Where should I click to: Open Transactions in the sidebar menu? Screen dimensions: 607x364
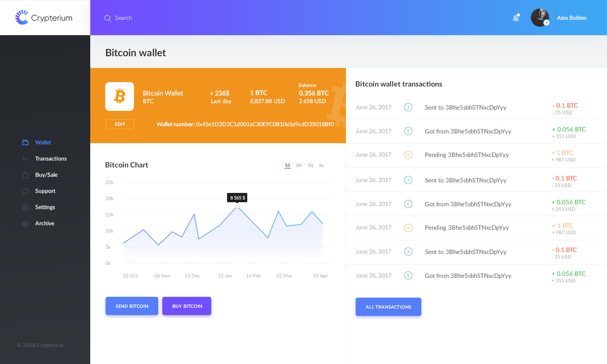click(x=51, y=159)
